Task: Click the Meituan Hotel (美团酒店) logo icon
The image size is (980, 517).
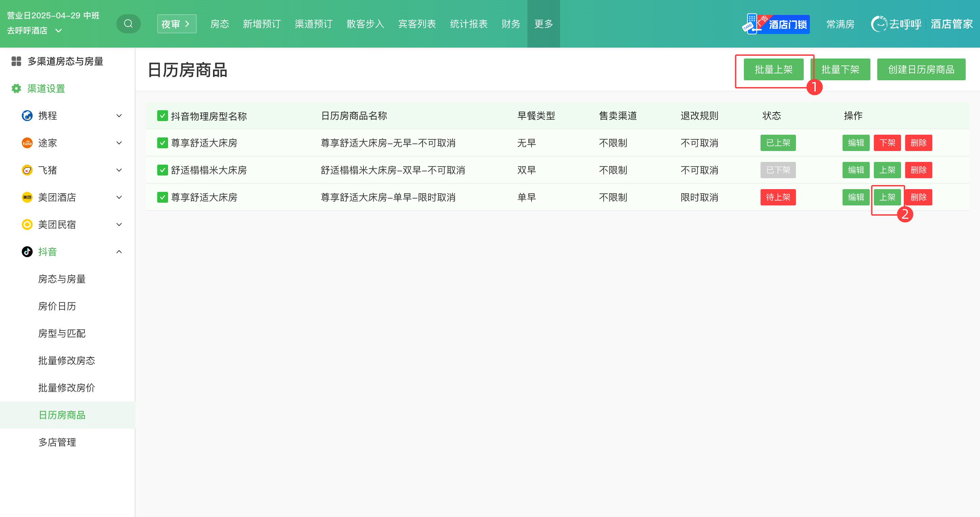Action: click(27, 197)
